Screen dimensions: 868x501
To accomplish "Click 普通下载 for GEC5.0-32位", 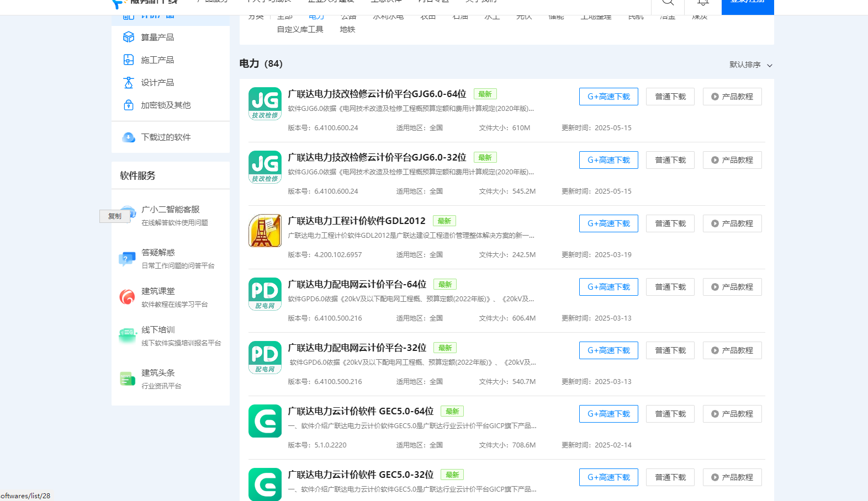I will coord(670,477).
